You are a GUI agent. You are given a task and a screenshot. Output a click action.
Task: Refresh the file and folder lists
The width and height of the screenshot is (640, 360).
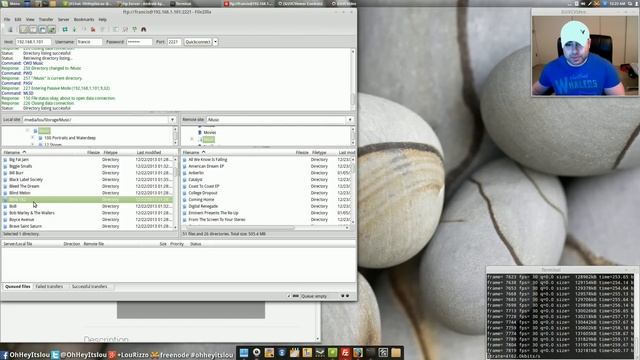pyautogui.click(x=65, y=29)
